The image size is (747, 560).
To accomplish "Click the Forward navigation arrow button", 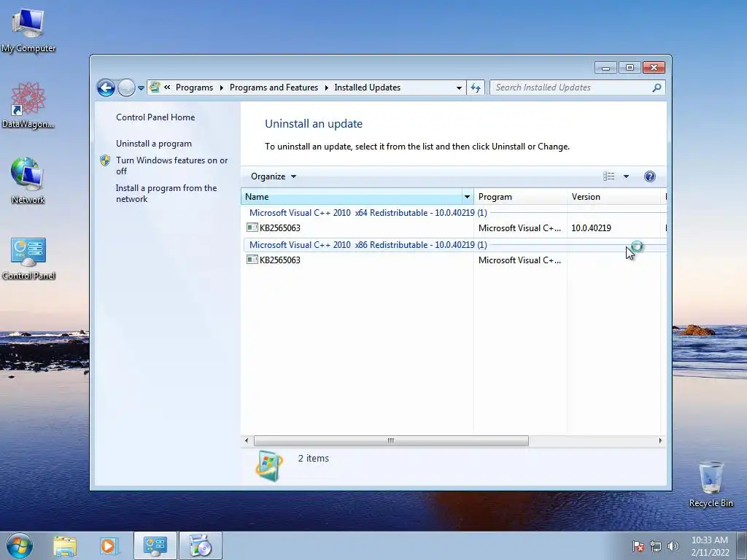I will pyautogui.click(x=126, y=87).
